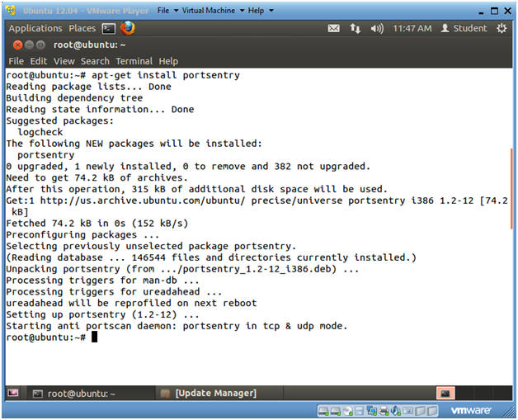Open the session power gear icon

(502, 28)
